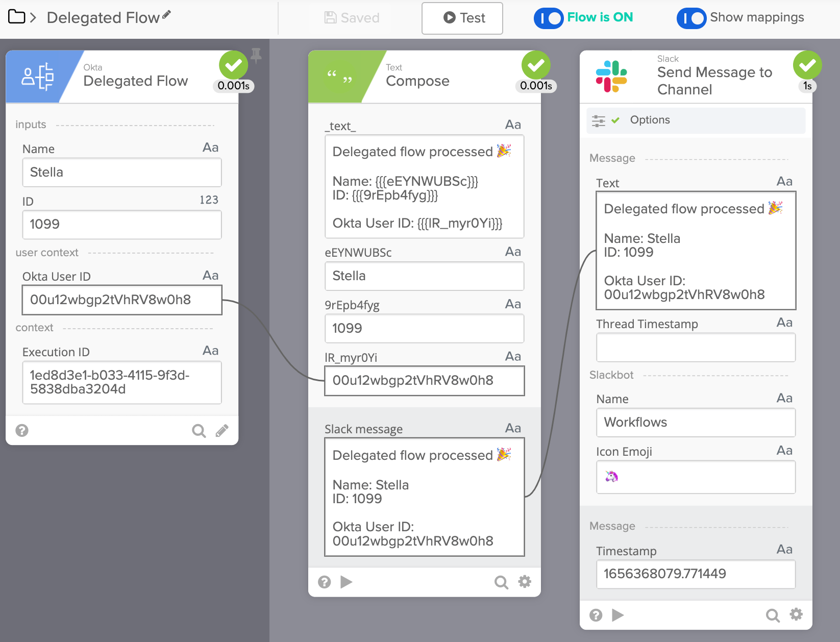Open search magnifier on the Compose card
The height and width of the screenshot is (642, 840).
[x=501, y=582]
